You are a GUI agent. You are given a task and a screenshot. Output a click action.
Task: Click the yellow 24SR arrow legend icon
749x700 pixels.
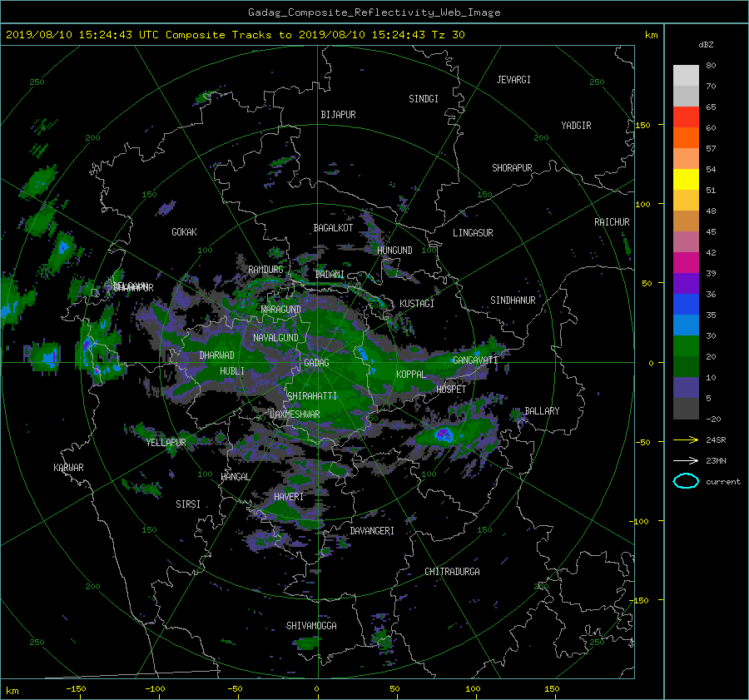(x=686, y=439)
